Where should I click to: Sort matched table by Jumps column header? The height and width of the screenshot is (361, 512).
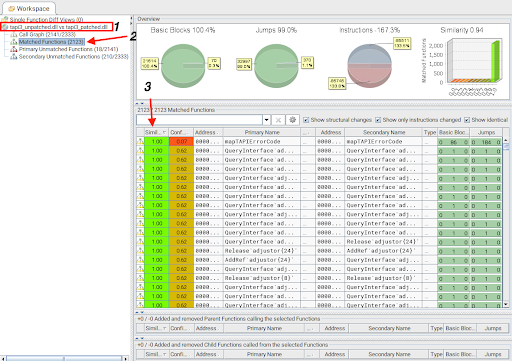pyautogui.click(x=486, y=132)
